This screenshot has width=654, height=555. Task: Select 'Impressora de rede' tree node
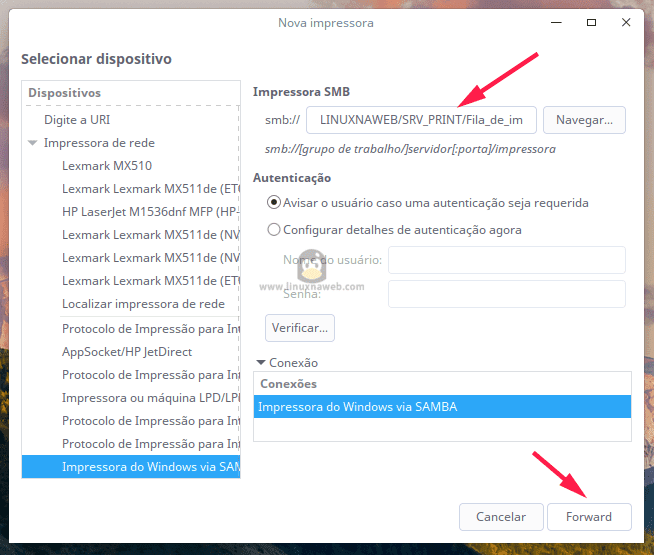[x=131, y=143]
